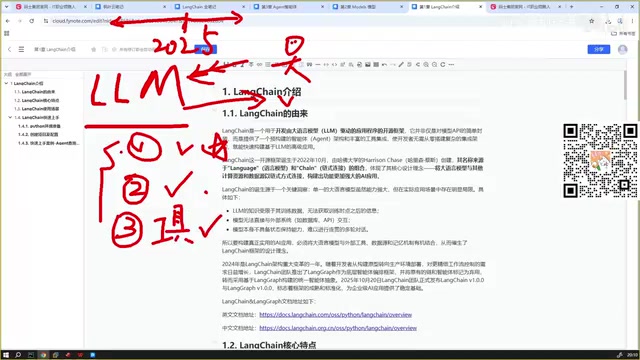Screen dimensions: 640x360
Task: Star this note as a favorite
Action: click(x=93, y=49)
